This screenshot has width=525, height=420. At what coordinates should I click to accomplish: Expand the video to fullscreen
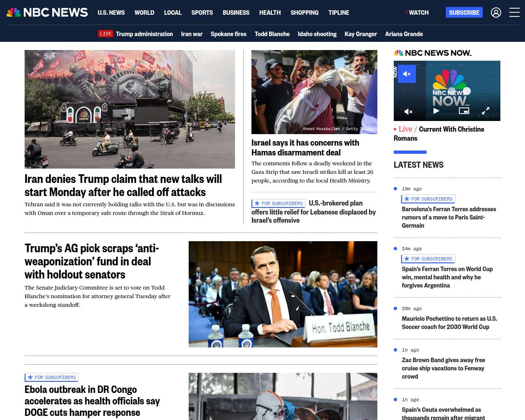486,111
